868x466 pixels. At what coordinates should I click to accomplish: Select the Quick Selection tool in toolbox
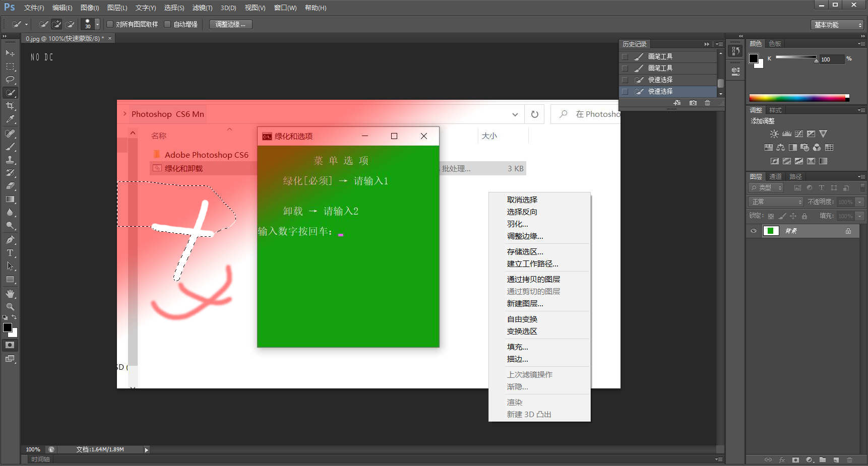[x=10, y=93]
